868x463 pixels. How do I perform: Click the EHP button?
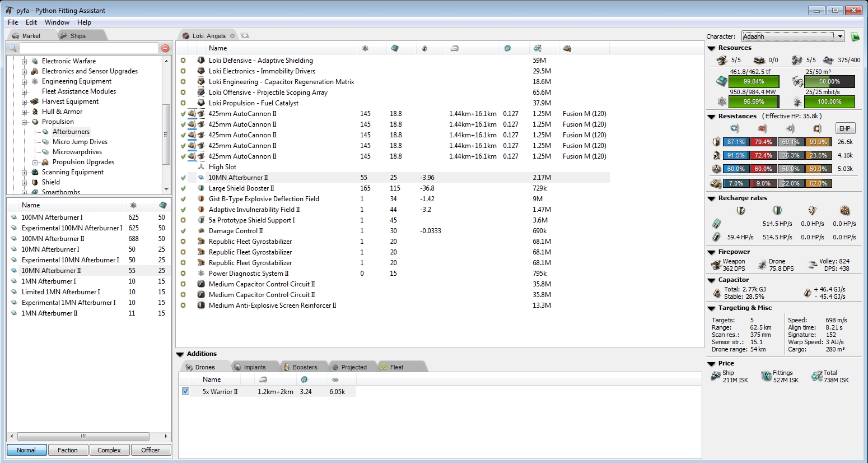click(x=844, y=128)
